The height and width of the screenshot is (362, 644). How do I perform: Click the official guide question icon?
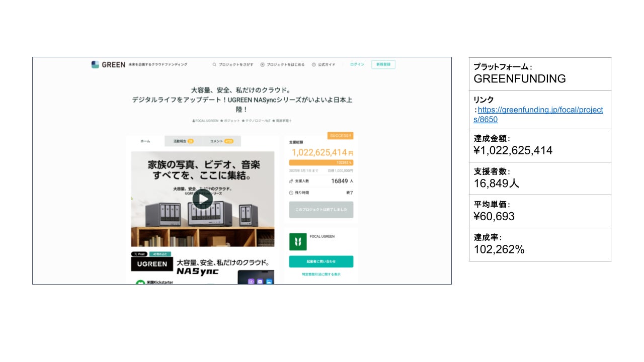coord(314,65)
